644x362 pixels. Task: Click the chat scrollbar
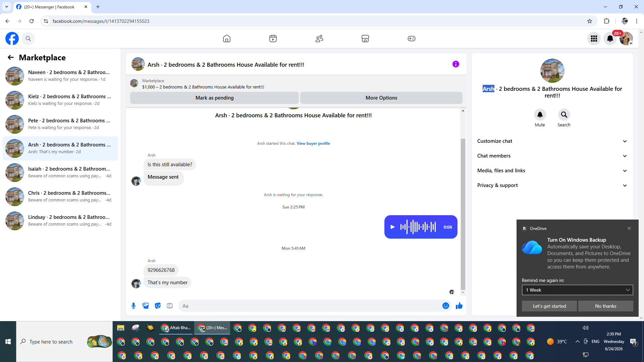tap(463, 214)
